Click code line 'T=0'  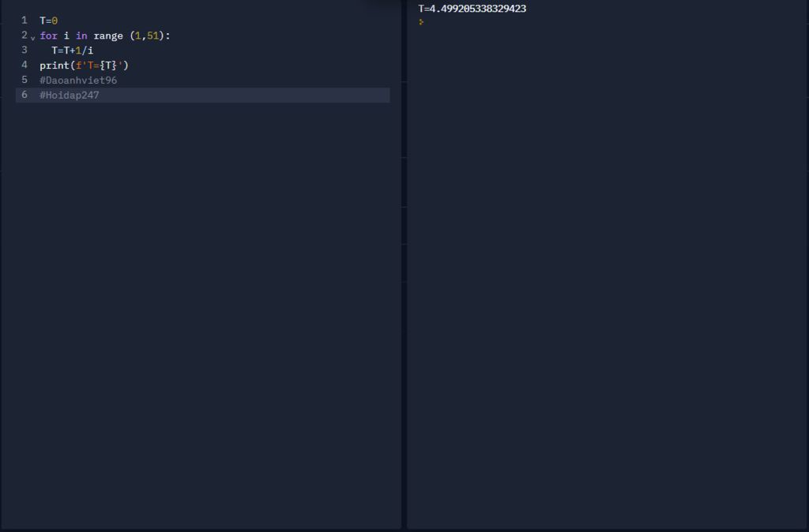pos(48,21)
